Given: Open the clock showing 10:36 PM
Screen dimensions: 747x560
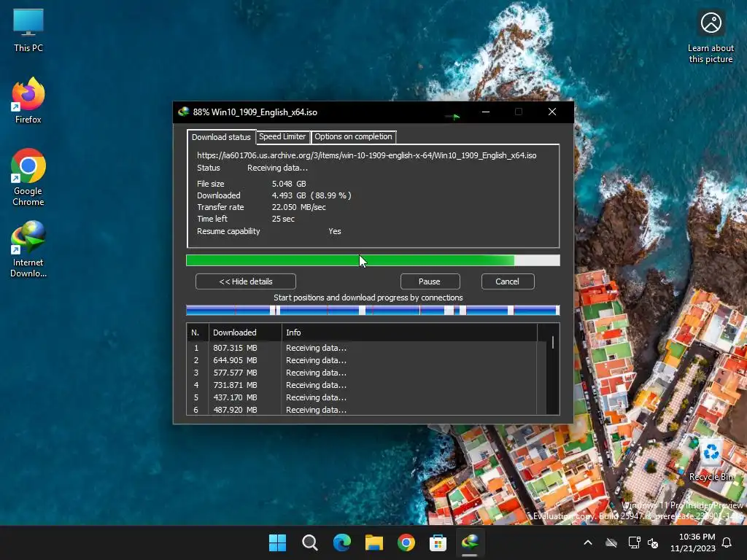Looking at the screenshot, I should pos(693,542).
